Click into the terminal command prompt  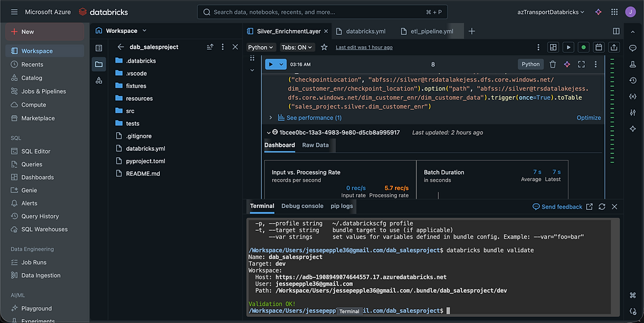tap(448, 311)
